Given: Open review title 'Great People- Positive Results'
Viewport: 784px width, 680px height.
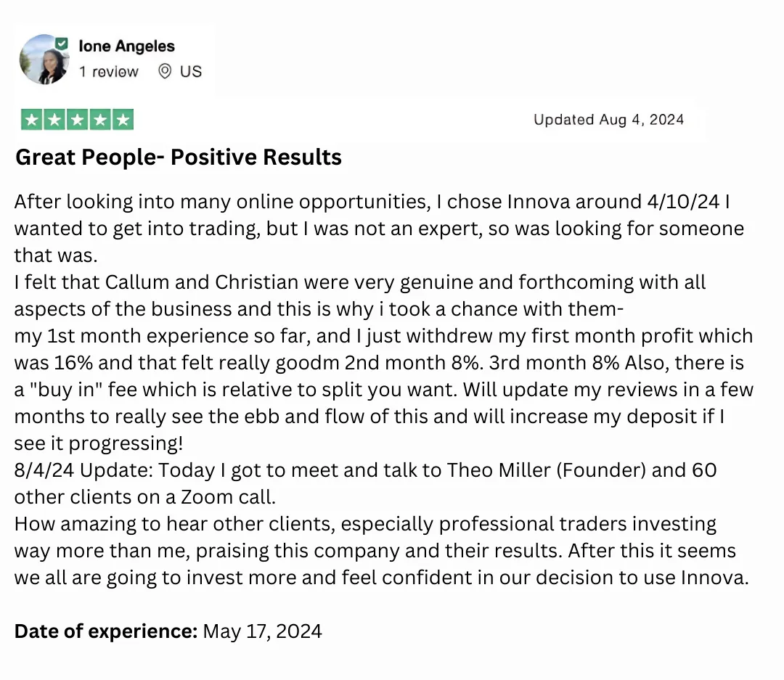Looking at the screenshot, I should click(179, 157).
